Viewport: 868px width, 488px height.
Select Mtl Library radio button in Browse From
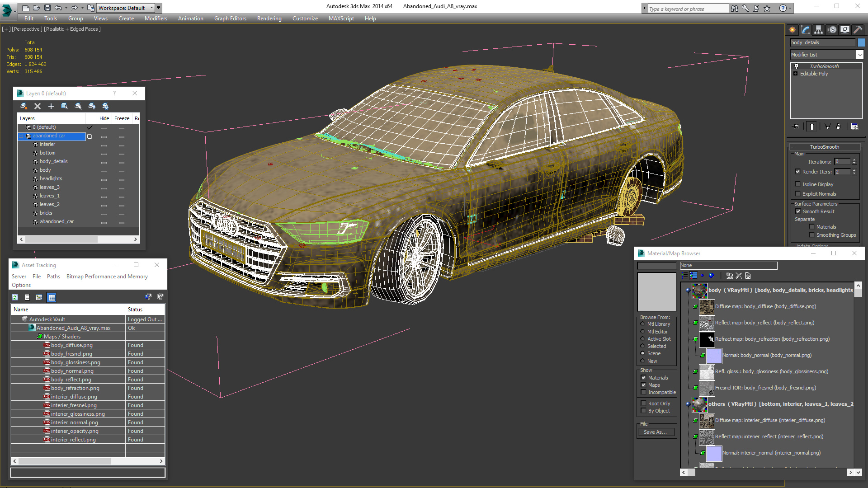click(643, 324)
